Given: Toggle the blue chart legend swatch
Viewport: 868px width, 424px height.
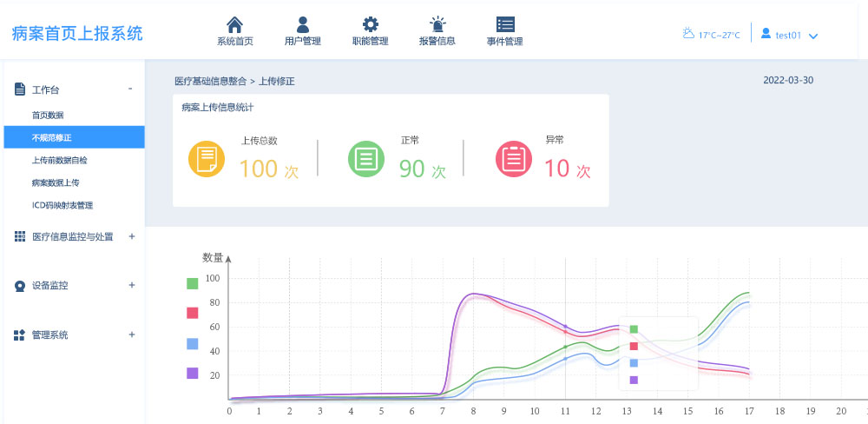Looking at the screenshot, I should pos(193,344).
